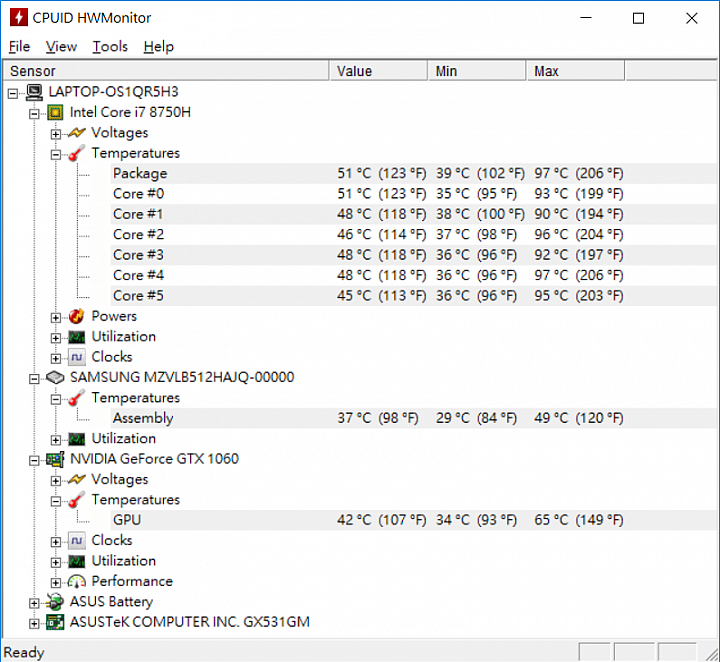Expand the ASUSTeK COMPUTER INC. GX531GM node
Image resolution: width=720 pixels, height=662 pixels.
(x=34, y=624)
